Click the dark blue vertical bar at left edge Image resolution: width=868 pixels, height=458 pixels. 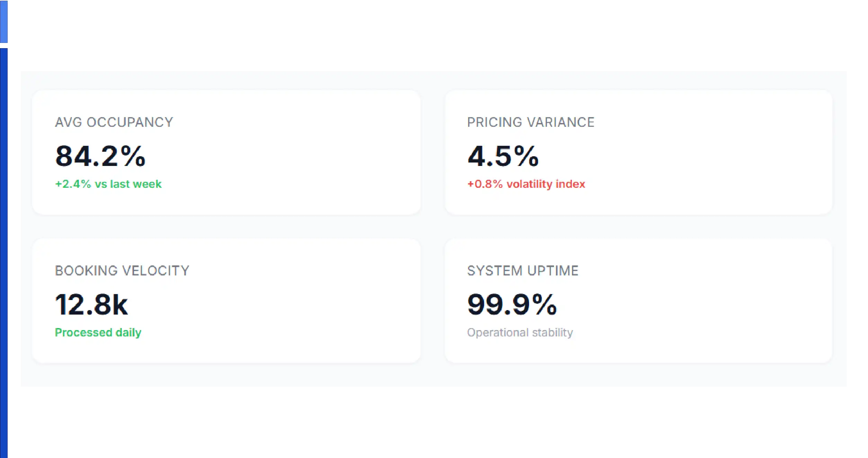4,253
